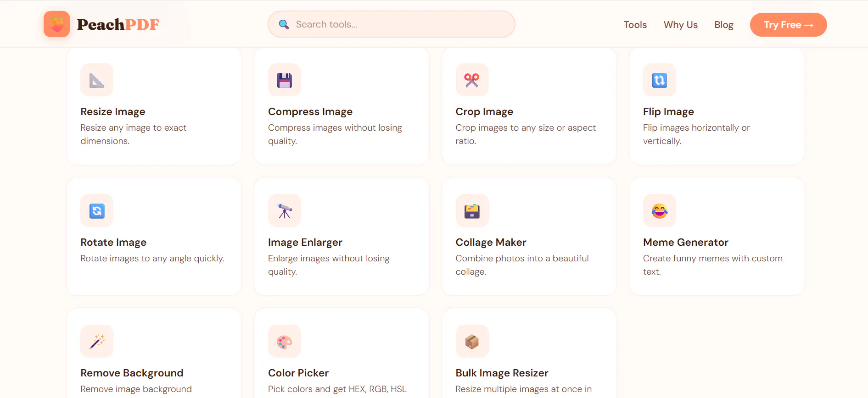This screenshot has height=398, width=868.
Task: Open the Remove Background tool title
Action: click(132, 373)
